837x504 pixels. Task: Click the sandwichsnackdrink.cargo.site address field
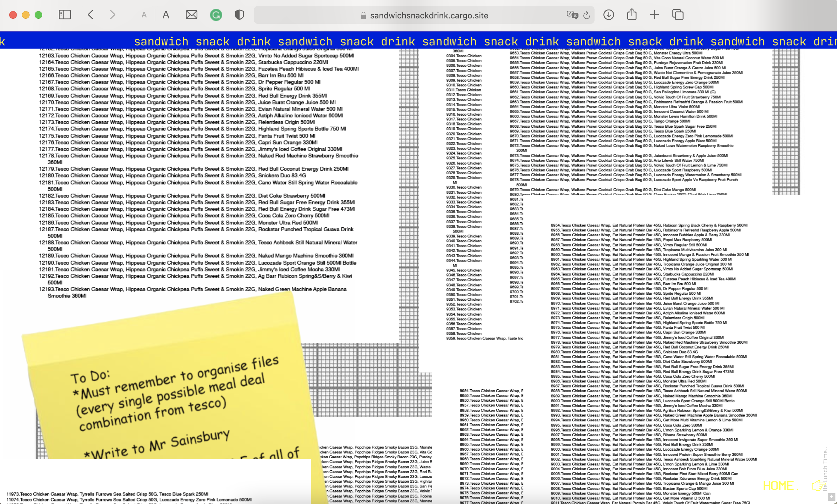429,15
